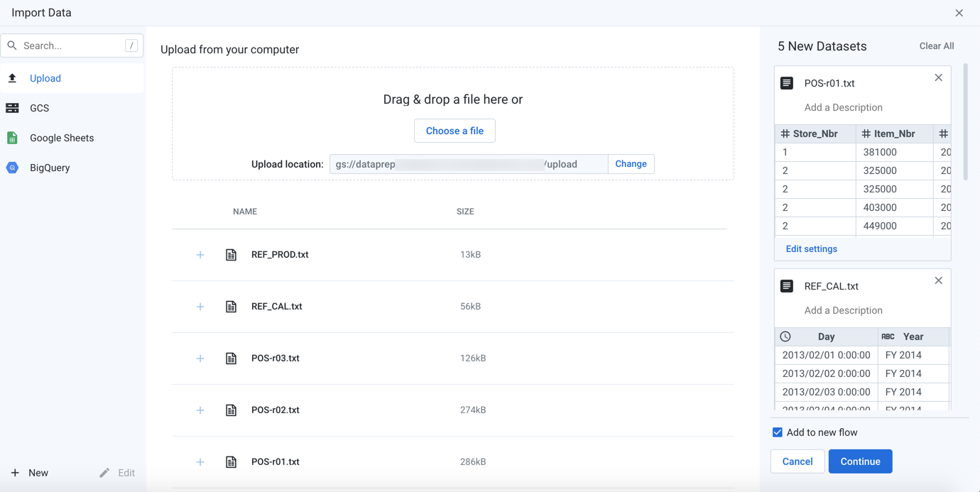980x492 pixels.
Task: Switch to the GCS source tab
Action: pyautogui.click(x=39, y=109)
